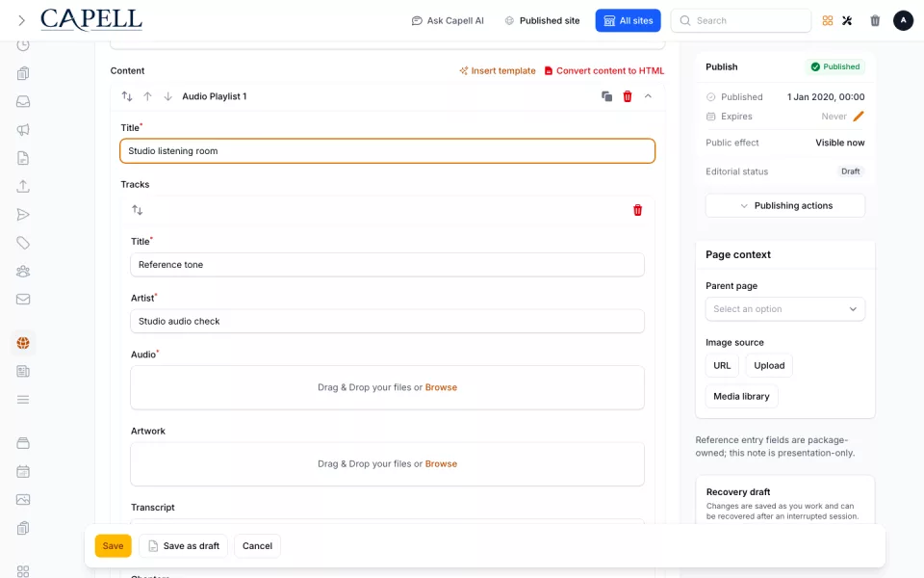Edit the Expires date pencil icon
This screenshot has height=578, width=924.
pyautogui.click(x=858, y=117)
